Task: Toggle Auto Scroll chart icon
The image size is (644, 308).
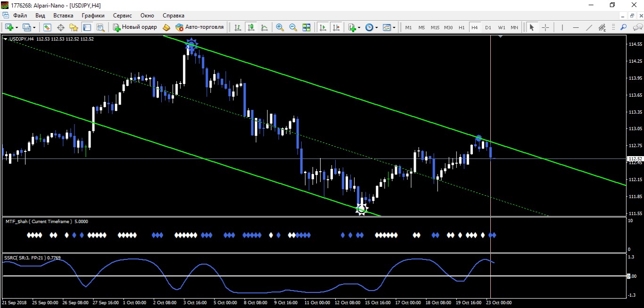Action: coord(323,27)
